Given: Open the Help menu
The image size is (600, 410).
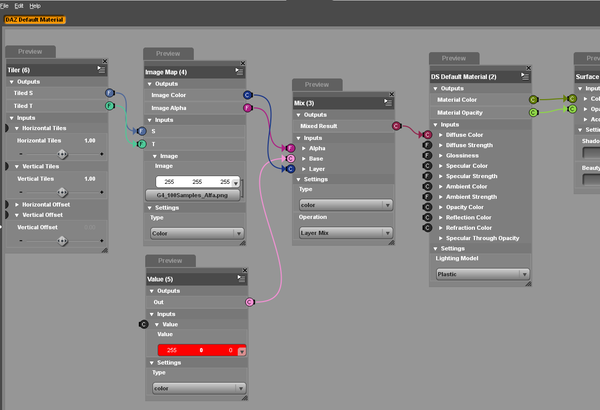Looking at the screenshot, I should point(35,6).
